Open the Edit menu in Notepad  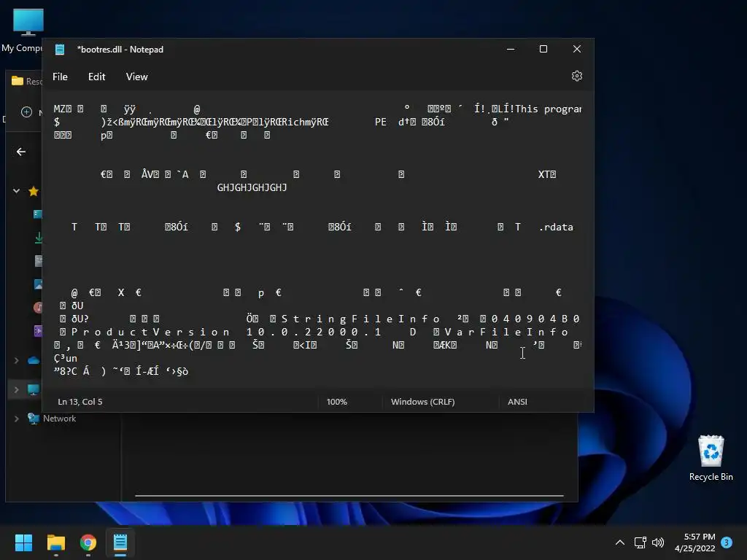coord(97,77)
